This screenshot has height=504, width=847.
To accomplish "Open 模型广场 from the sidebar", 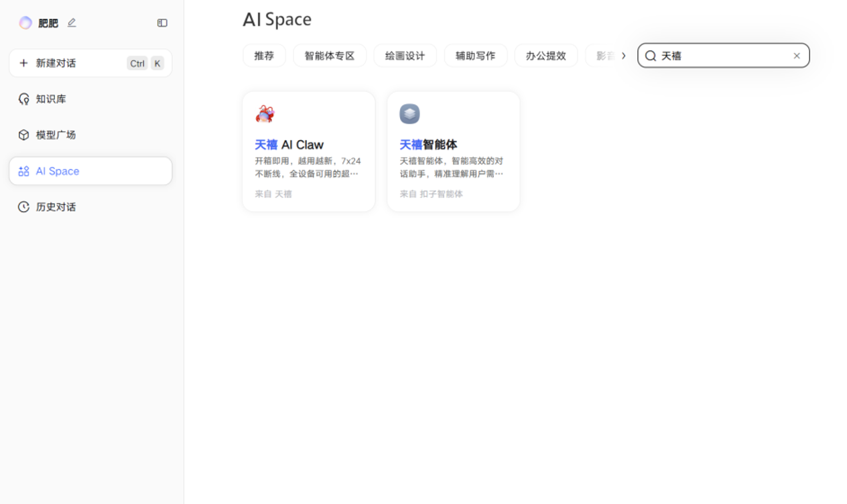I will pyautogui.click(x=56, y=135).
